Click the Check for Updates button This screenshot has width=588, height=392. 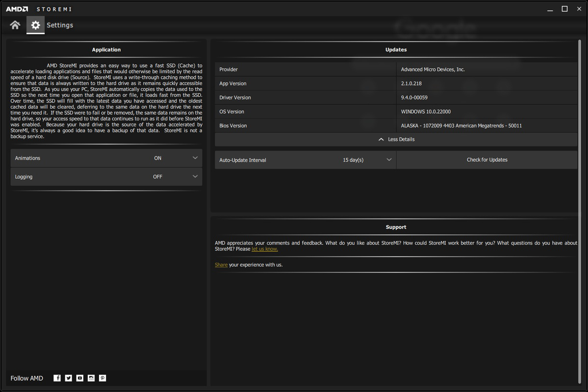point(487,160)
